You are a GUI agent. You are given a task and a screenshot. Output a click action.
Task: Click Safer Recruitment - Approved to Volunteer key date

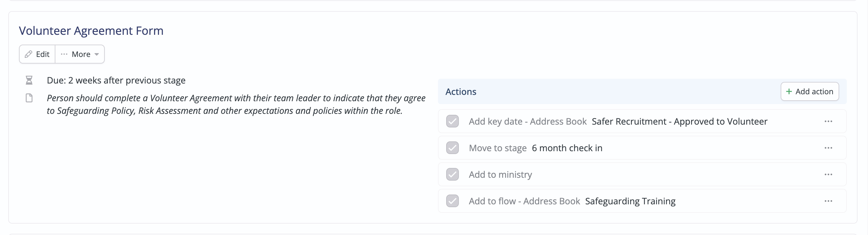click(x=679, y=121)
